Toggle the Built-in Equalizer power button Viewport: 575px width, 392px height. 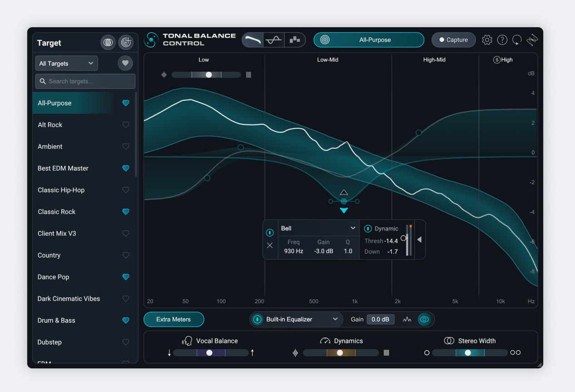[x=258, y=319]
